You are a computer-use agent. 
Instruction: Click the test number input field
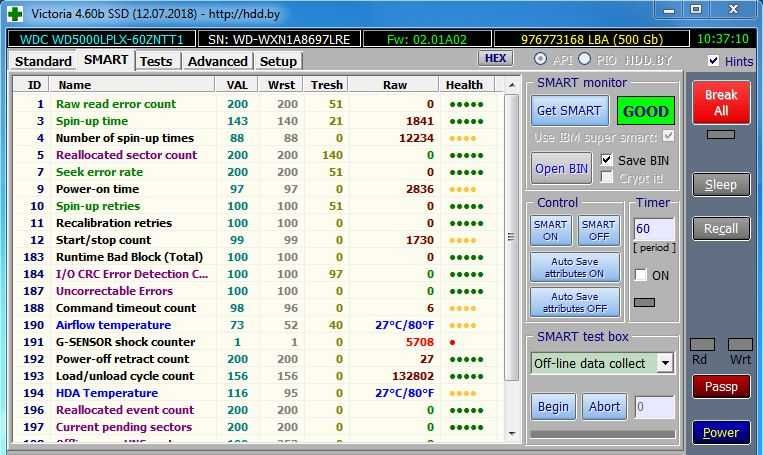pos(655,407)
